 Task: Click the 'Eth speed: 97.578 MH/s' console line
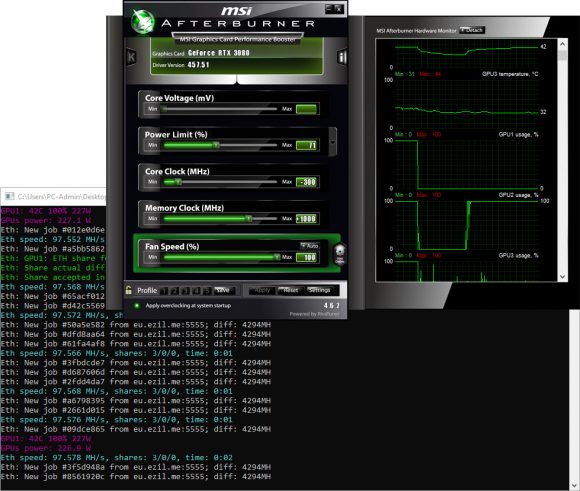click(x=117, y=458)
